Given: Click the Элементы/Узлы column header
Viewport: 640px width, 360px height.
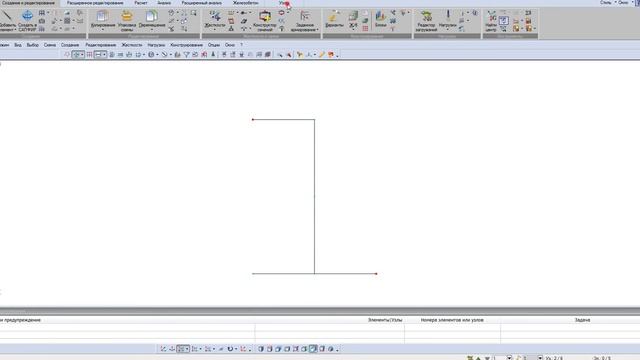Looking at the screenshot, I should coord(385,320).
